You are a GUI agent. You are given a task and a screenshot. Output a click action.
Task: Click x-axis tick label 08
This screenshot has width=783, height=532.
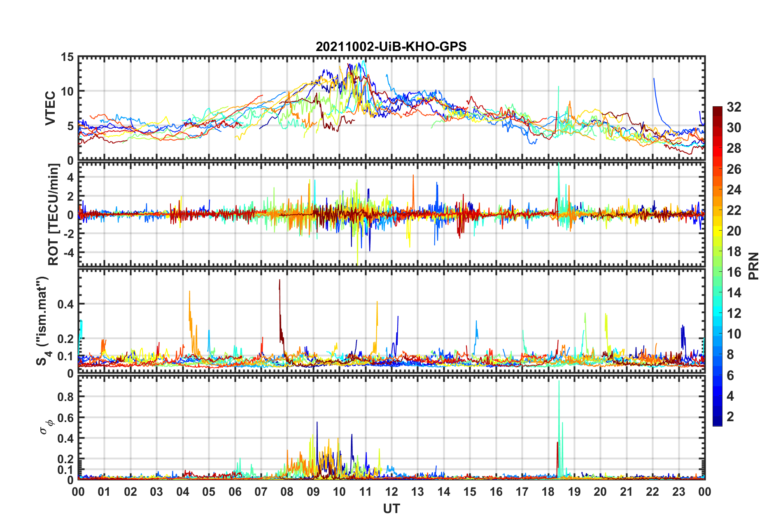click(x=287, y=492)
